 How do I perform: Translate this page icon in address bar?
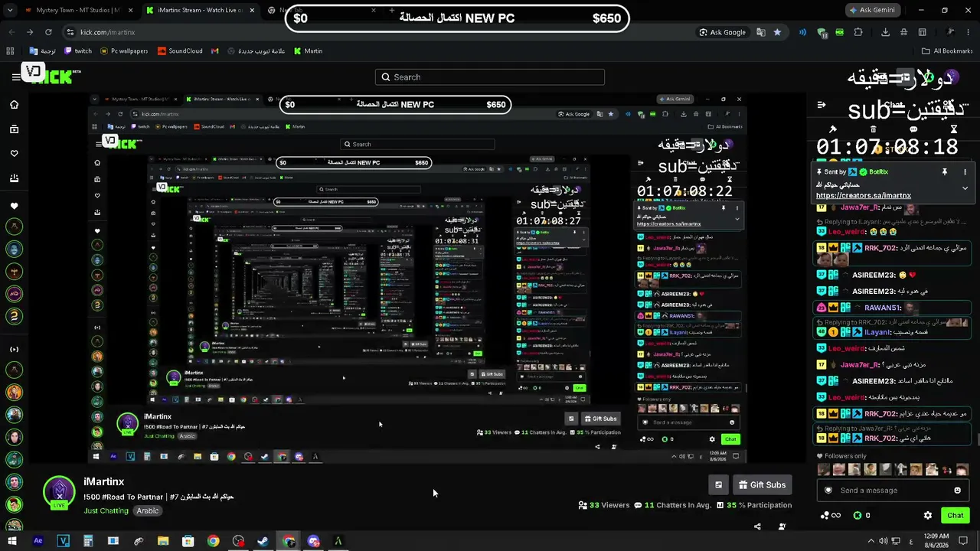[760, 32]
